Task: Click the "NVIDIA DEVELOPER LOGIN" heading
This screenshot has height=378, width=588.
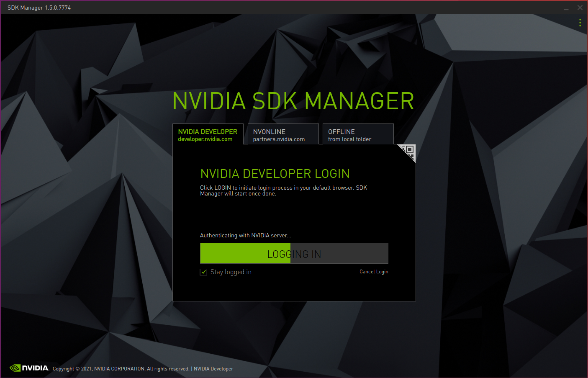Action: pos(275,173)
